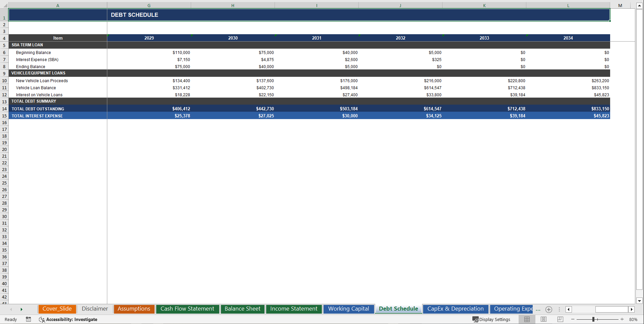644x324 pixels.
Task: Run the Accessibility: Investigate checker
Action: [x=68, y=319]
